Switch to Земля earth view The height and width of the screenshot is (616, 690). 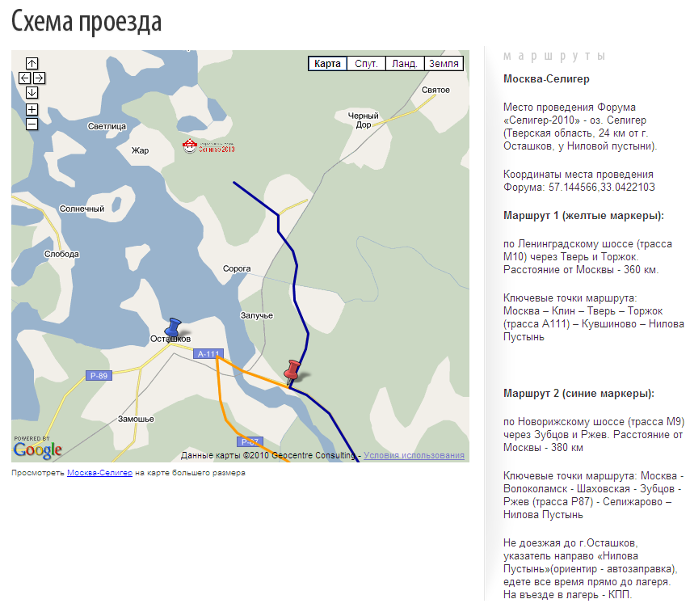(x=444, y=63)
